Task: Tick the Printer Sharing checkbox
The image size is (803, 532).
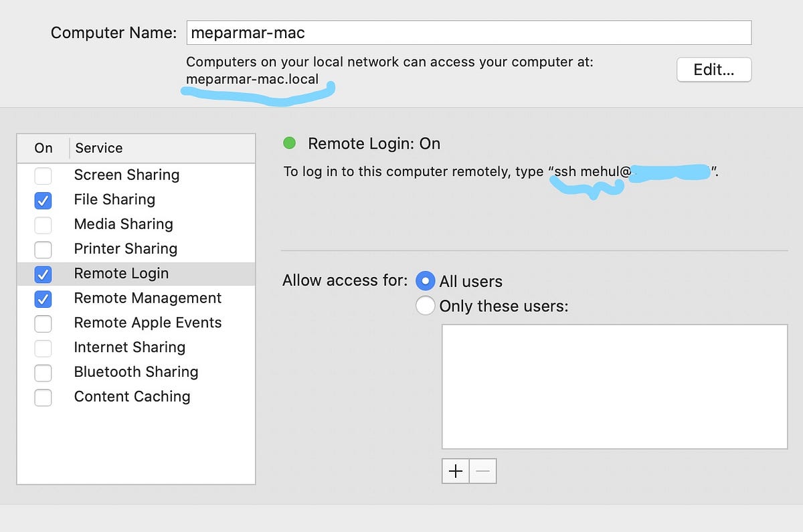Action: [43, 250]
